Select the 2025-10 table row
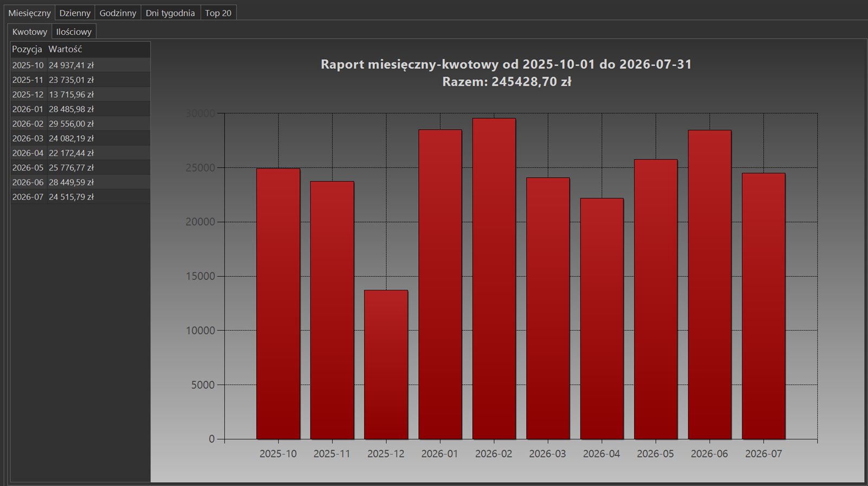Image resolution: width=868 pixels, height=486 pixels. (x=80, y=65)
